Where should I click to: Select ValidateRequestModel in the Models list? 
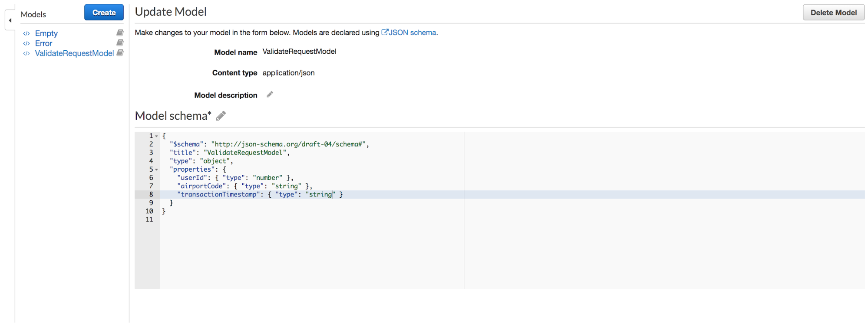coord(74,53)
